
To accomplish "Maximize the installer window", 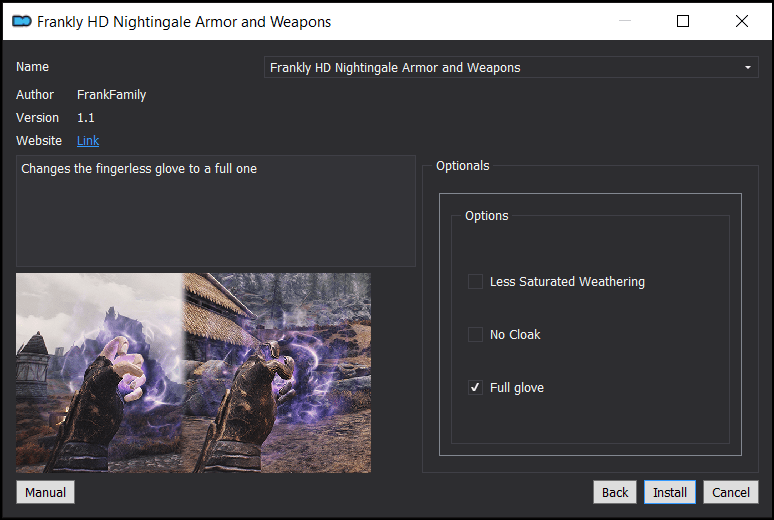I will click(683, 21).
